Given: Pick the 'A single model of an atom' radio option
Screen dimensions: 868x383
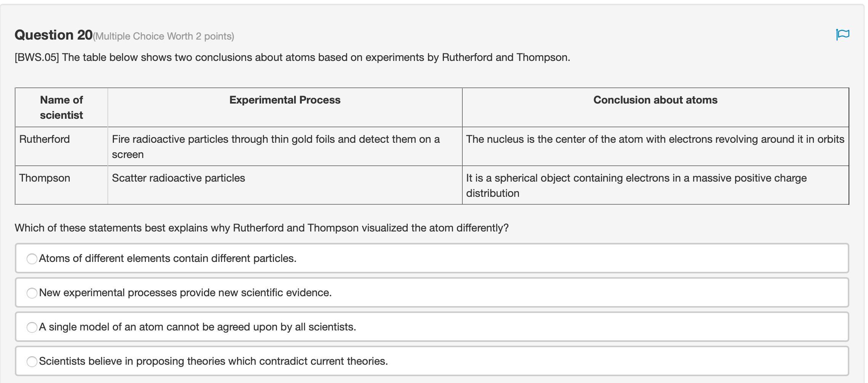Looking at the screenshot, I should pos(32,327).
